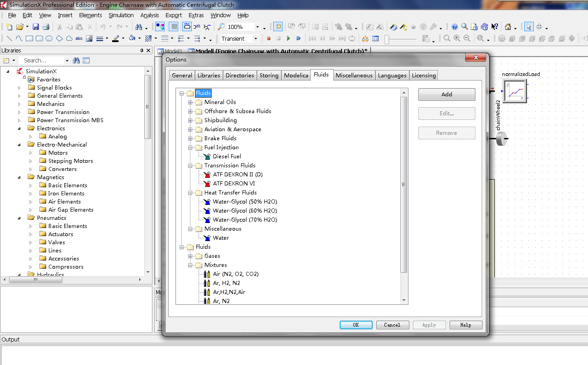The width and height of the screenshot is (588, 365).
Task: Click the OK button
Action: 356,325
